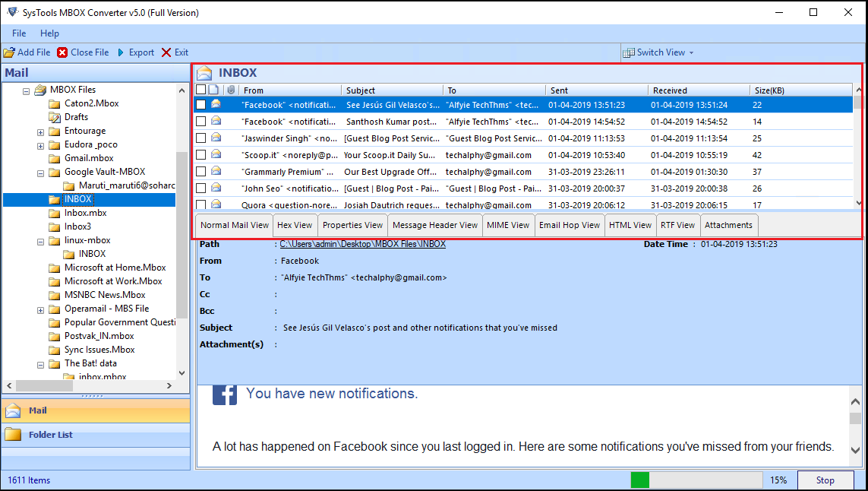Click the SysTools app logo in title bar
Image resolution: width=868 pixels, height=491 pixels.
pyautogui.click(x=12, y=11)
